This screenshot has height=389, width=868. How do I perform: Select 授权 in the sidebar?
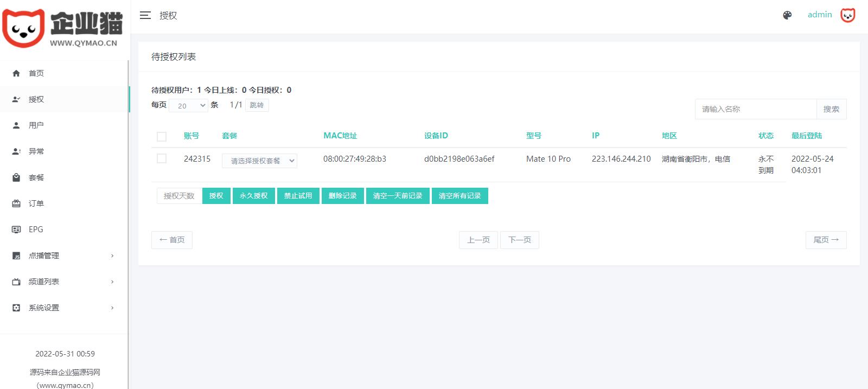[64, 99]
